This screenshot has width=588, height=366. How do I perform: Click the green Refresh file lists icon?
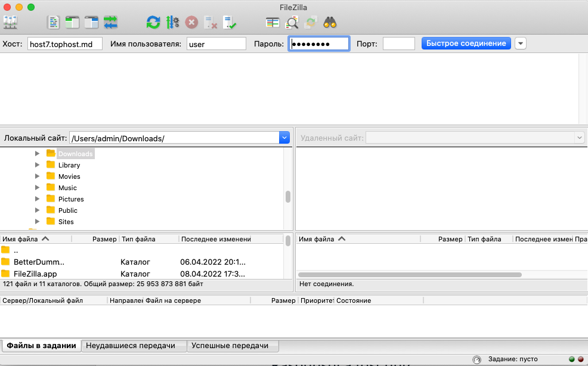pyautogui.click(x=153, y=23)
